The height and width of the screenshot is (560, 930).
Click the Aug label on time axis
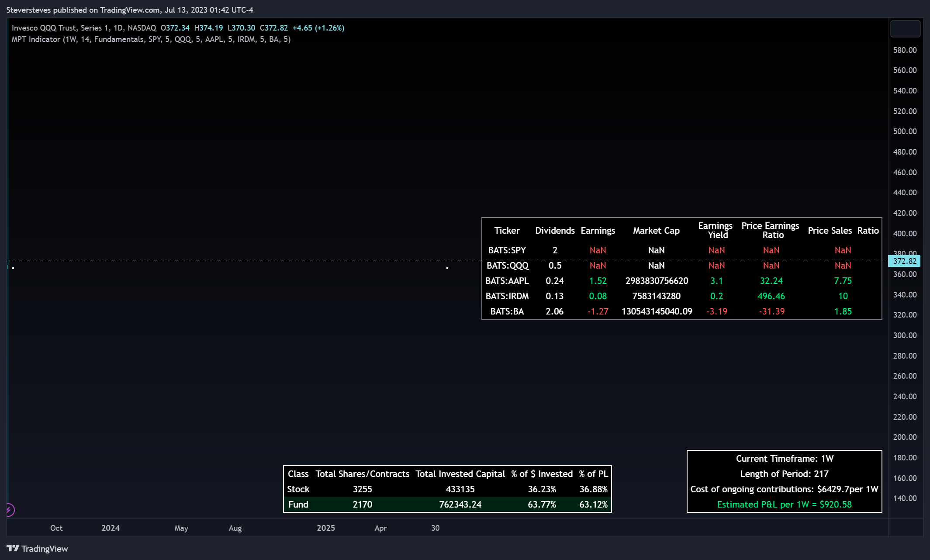click(x=235, y=528)
